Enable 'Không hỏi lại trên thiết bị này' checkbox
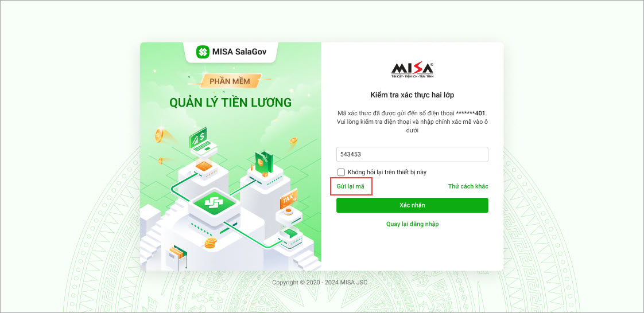 pos(341,173)
